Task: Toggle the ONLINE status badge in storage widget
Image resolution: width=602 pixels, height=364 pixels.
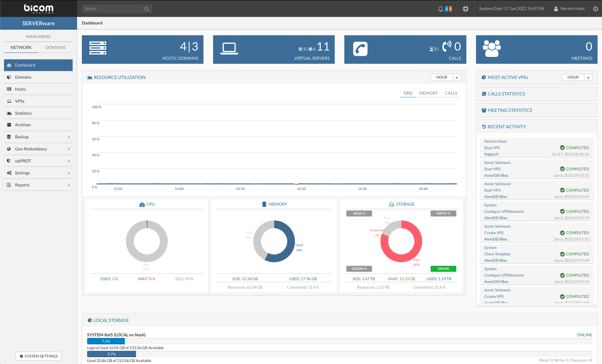Action: click(x=443, y=269)
